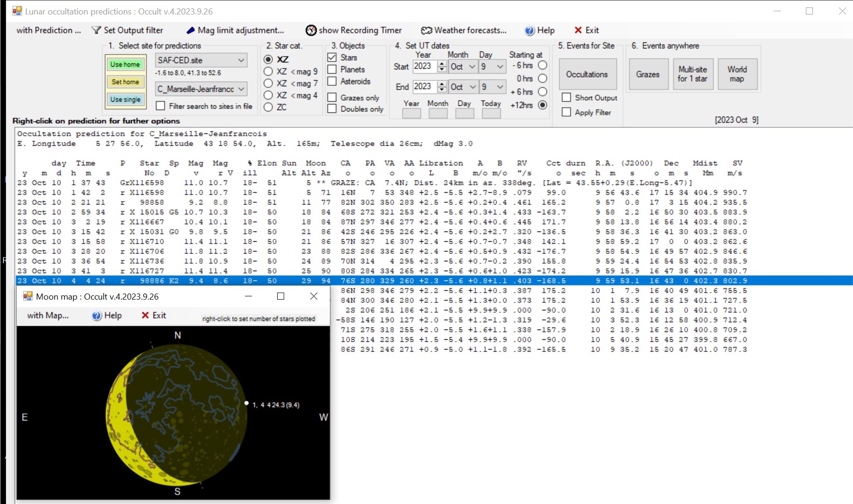Screen dimensions: 853x504
Task: Open the with Map menu
Action: pyautogui.click(x=48, y=316)
